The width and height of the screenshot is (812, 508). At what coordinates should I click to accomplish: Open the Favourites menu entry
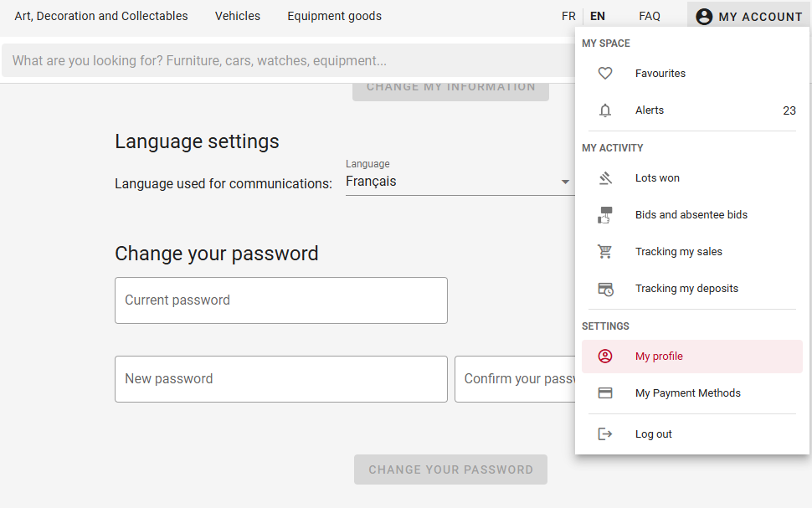[691, 74]
